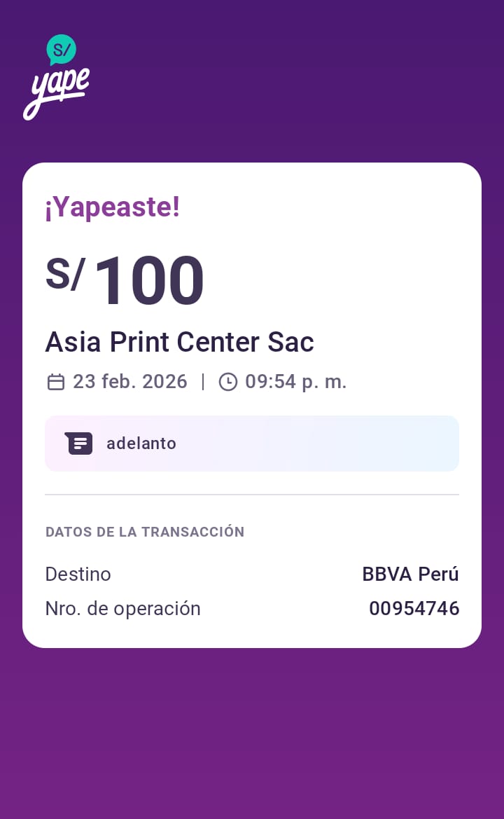The image size is (504, 819).
Task: Click the 100 amount value
Action: click(x=148, y=281)
